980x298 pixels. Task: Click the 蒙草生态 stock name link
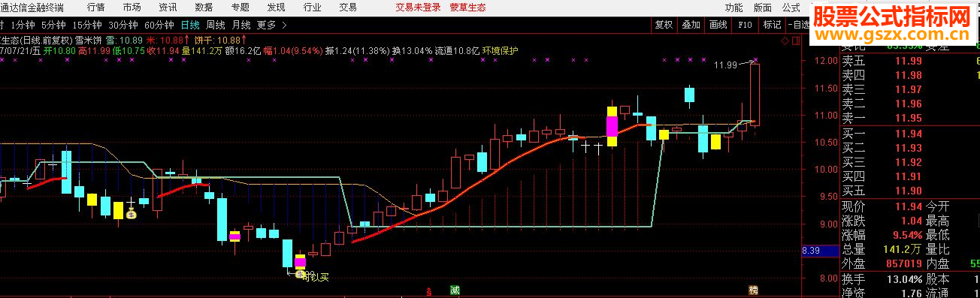coord(467,7)
